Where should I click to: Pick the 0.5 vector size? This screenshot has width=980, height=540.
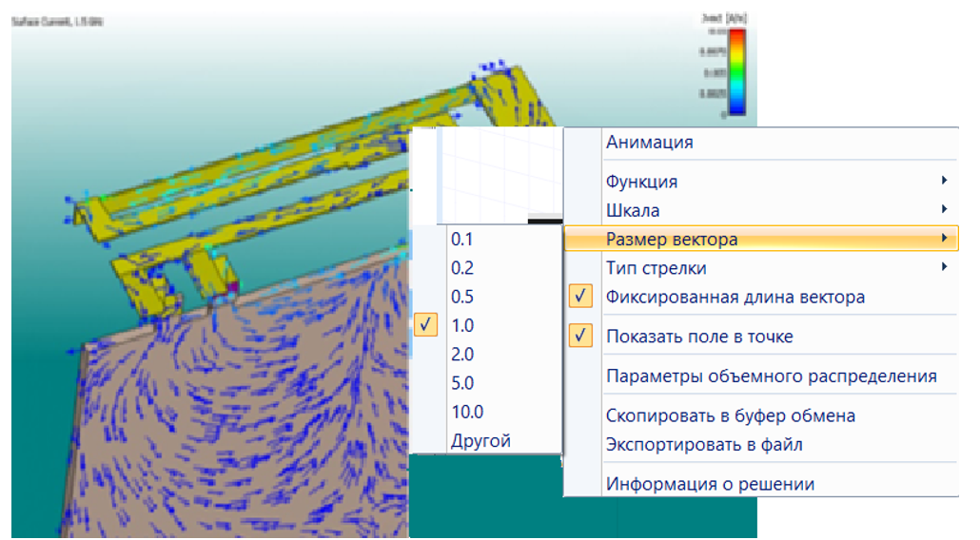click(x=462, y=297)
